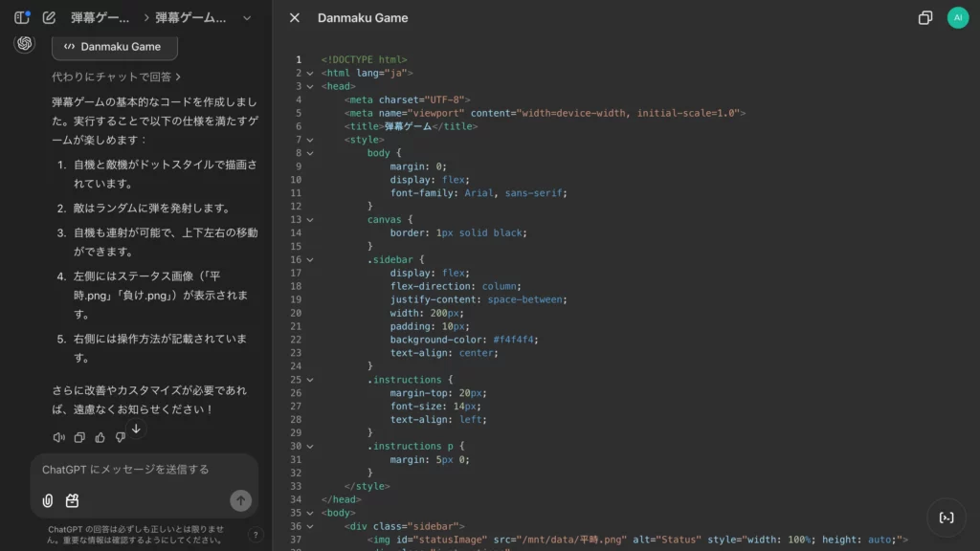Viewport: 980px width, 551px height.
Task: Fold the .instructions p rule
Action: pos(310,446)
